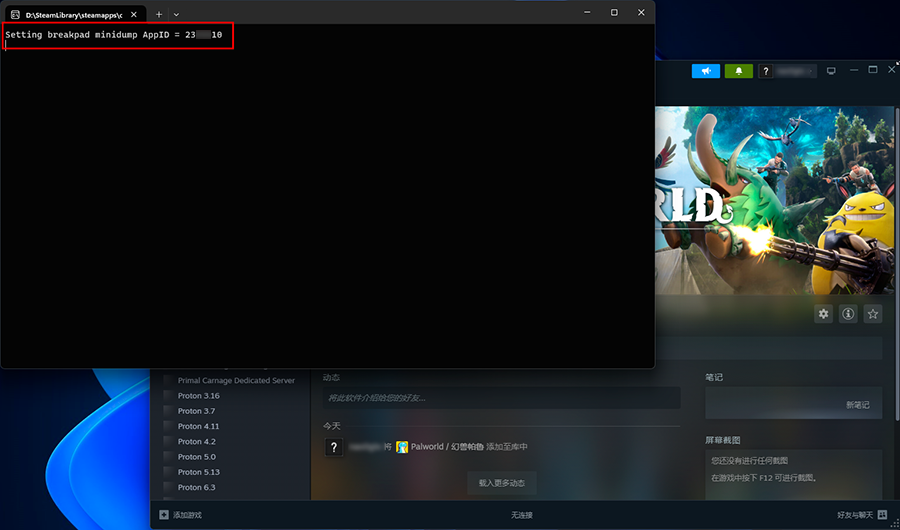This screenshot has height=530, width=900.
Task: Select Proton 5.13 in the library list
Action: (x=199, y=472)
